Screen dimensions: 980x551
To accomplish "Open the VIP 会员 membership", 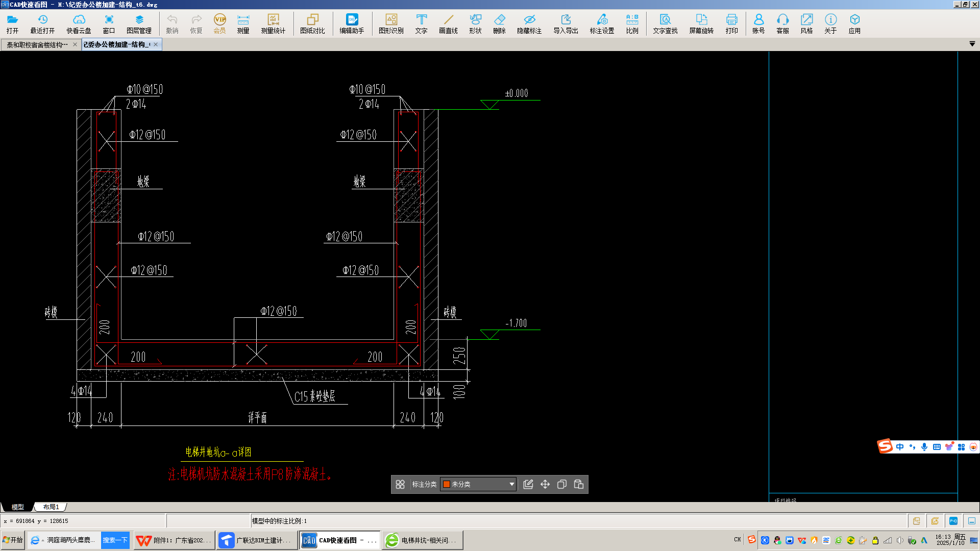I will pos(219,23).
